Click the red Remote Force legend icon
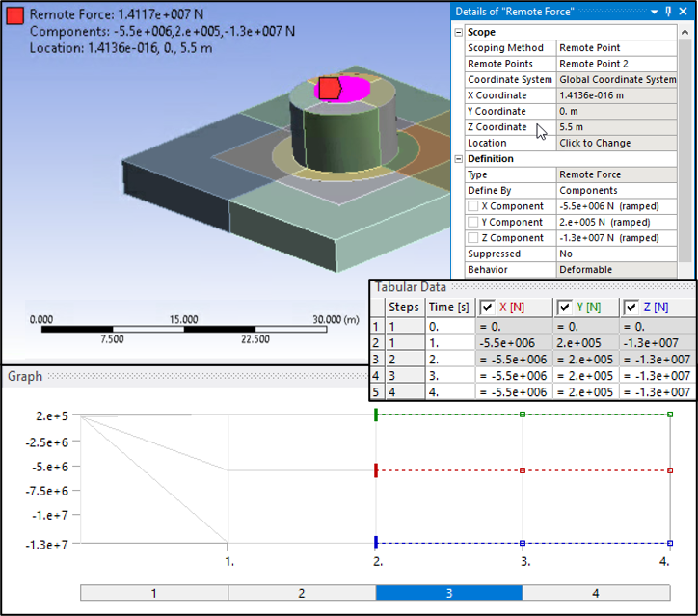 pyautogui.click(x=15, y=15)
